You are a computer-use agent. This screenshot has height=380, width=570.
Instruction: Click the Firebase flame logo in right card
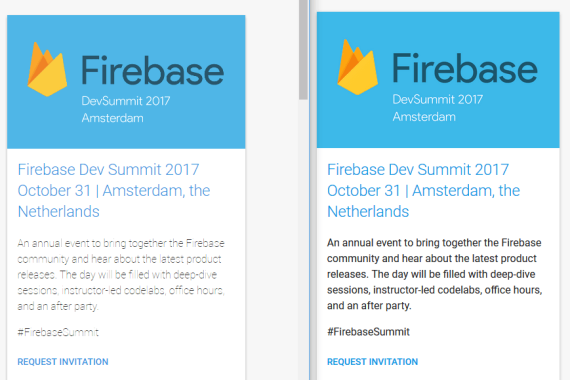tap(357, 67)
